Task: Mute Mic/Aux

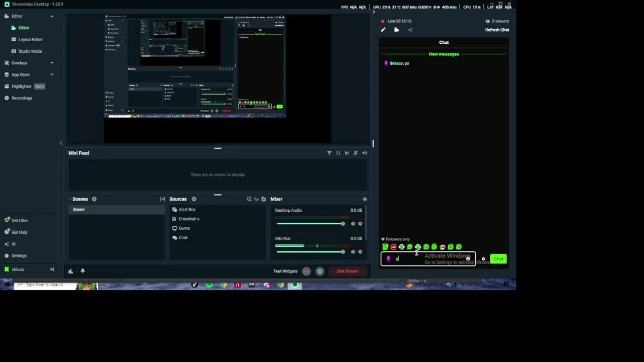Action: point(353,252)
